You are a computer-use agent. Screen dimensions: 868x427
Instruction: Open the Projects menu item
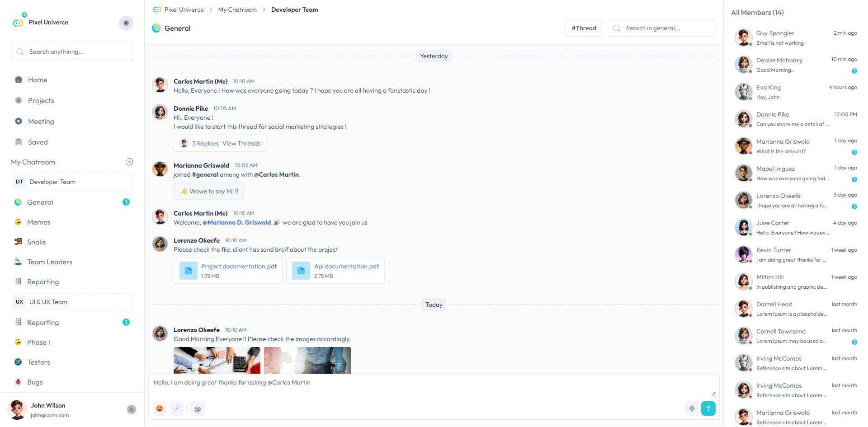tap(41, 101)
